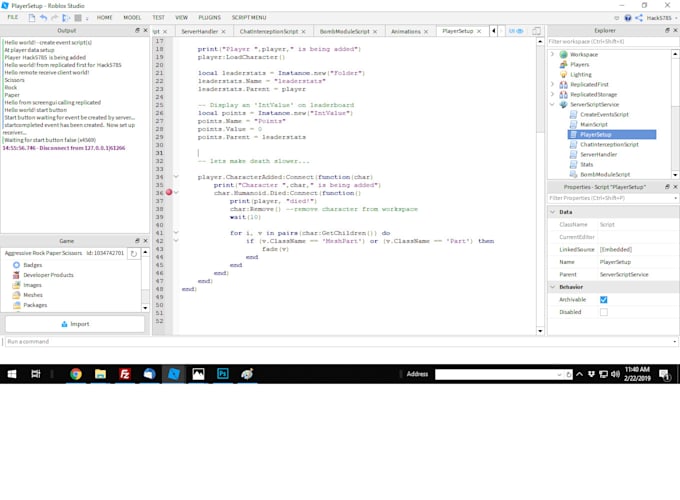Select Workspace in Explorer

[584, 55]
